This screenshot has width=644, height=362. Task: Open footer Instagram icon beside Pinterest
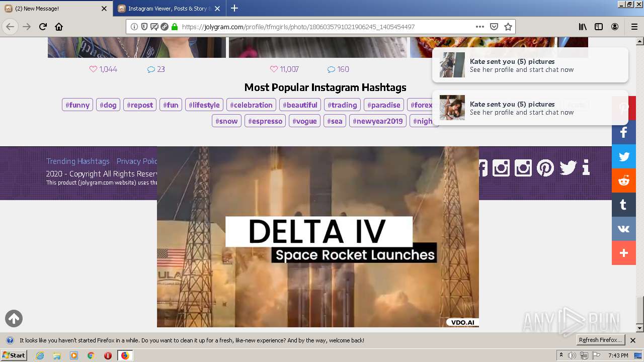[523, 167]
